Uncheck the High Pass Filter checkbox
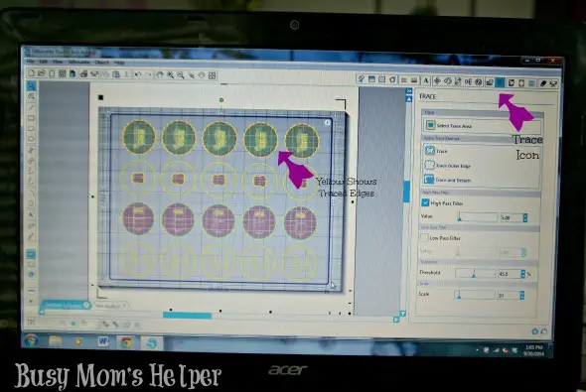Image resolution: width=586 pixels, height=392 pixels. pos(425,202)
